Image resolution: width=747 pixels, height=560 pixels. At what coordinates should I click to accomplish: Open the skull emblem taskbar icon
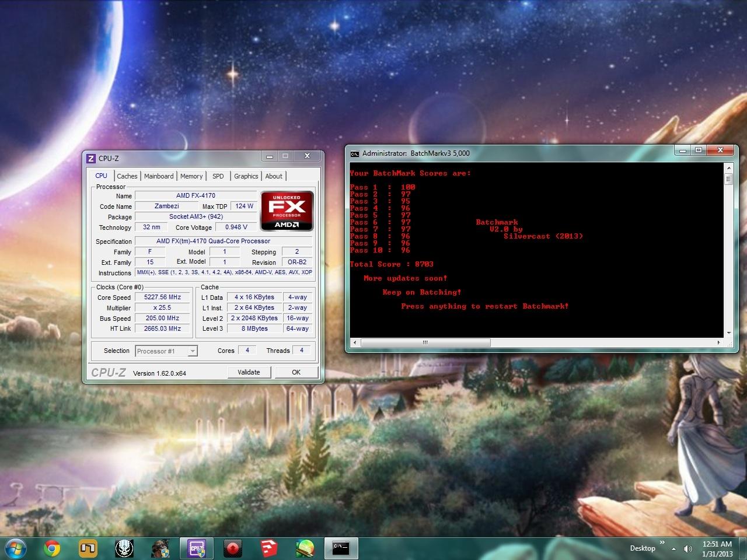(124, 548)
